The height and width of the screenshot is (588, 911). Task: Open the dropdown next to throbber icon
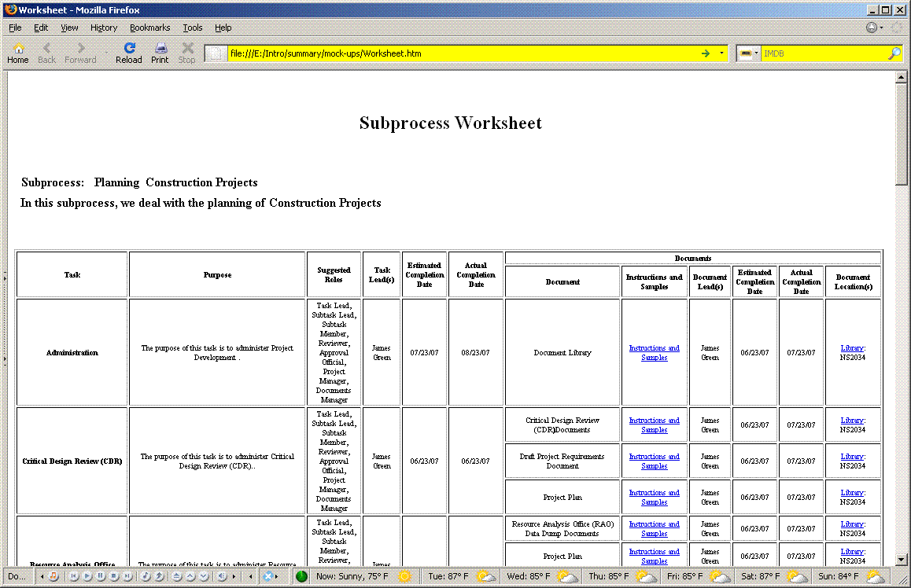point(881,28)
